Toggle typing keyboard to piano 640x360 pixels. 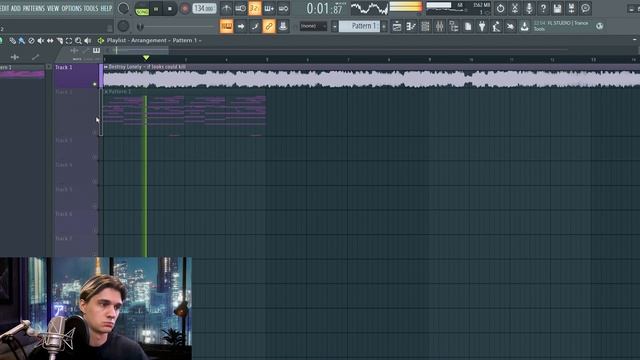click(226, 26)
